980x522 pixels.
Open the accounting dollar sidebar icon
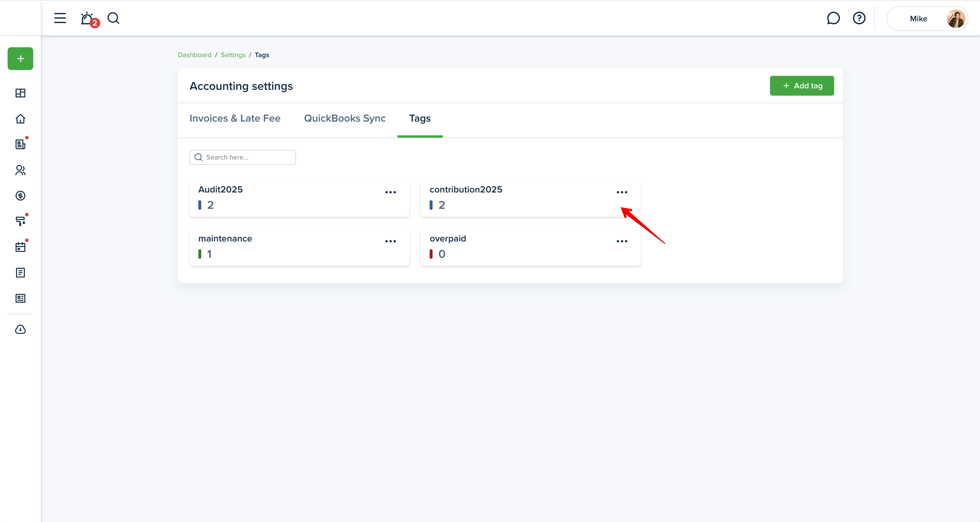point(20,196)
